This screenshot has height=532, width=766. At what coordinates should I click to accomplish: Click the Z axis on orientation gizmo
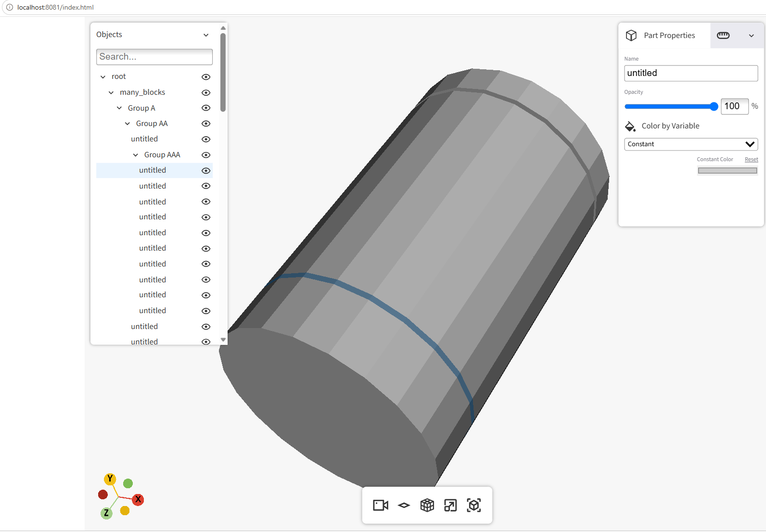click(x=106, y=513)
